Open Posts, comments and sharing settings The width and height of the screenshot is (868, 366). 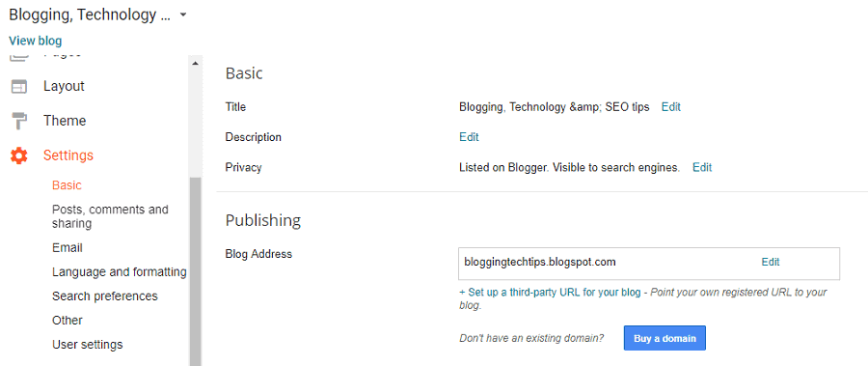click(x=110, y=216)
